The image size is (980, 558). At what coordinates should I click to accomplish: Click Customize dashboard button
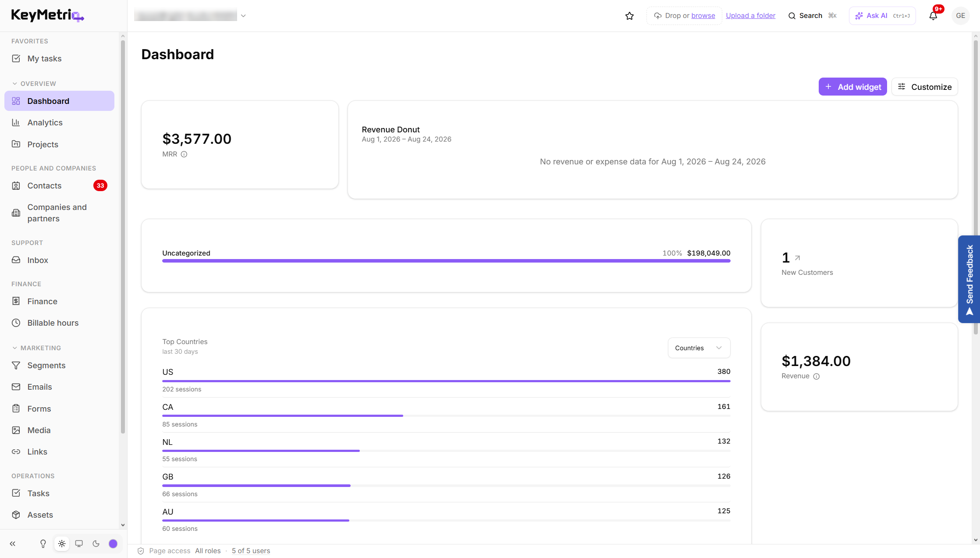[x=924, y=87]
